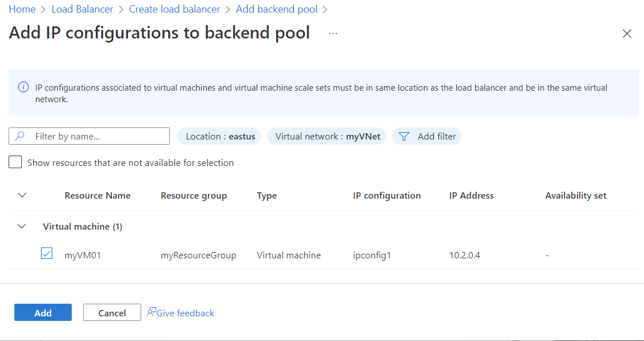Click the Virtual network : myVNet filter pill

326,136
